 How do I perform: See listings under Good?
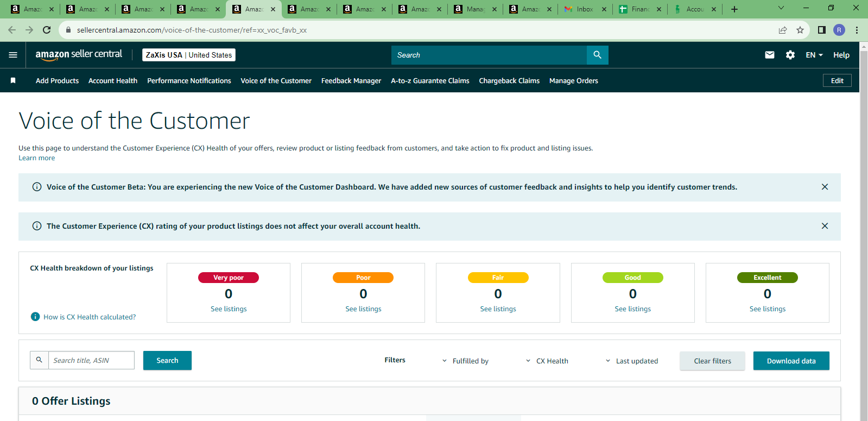click(632, 309)
